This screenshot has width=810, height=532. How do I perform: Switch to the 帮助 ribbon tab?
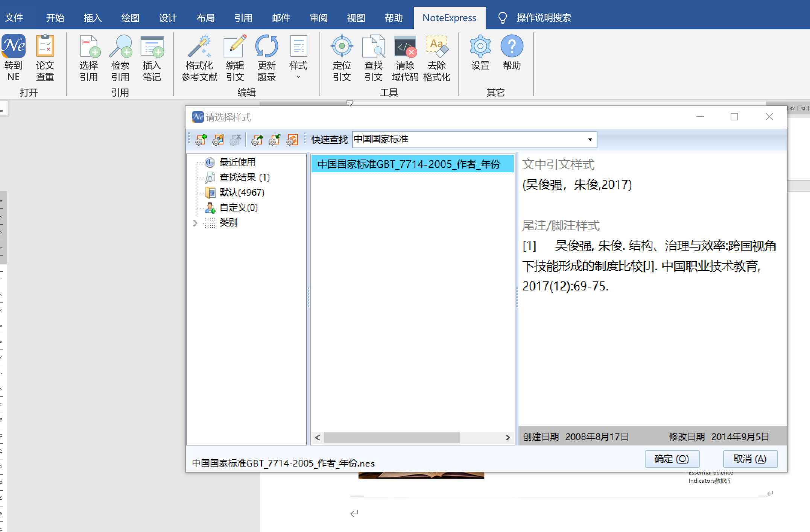click(394, 18)
